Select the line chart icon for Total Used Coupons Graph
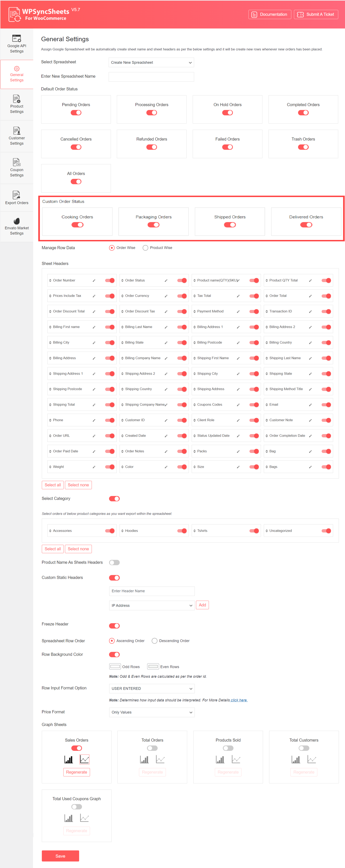The height and width of the screenshot is (868, 345). pos(85,818)
